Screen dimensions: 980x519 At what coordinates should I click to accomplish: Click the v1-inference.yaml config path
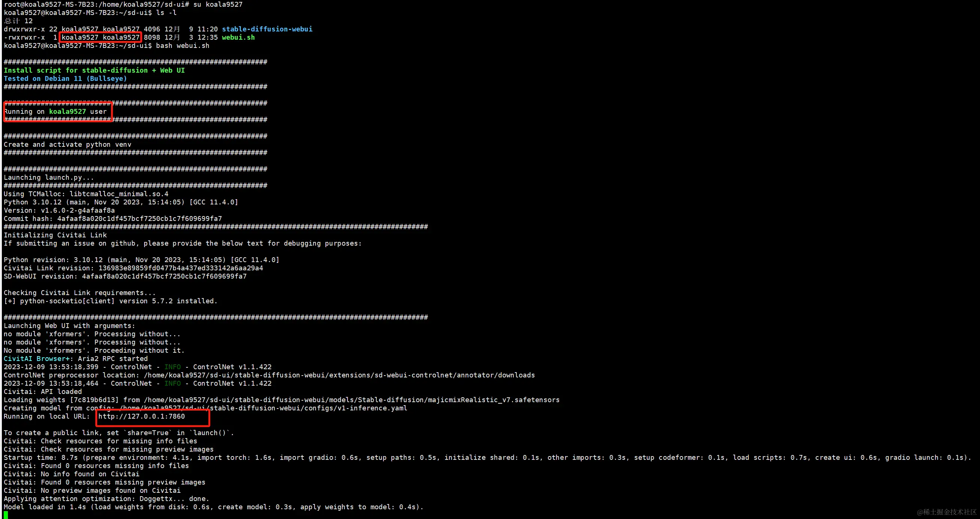(x=372, y=408)
